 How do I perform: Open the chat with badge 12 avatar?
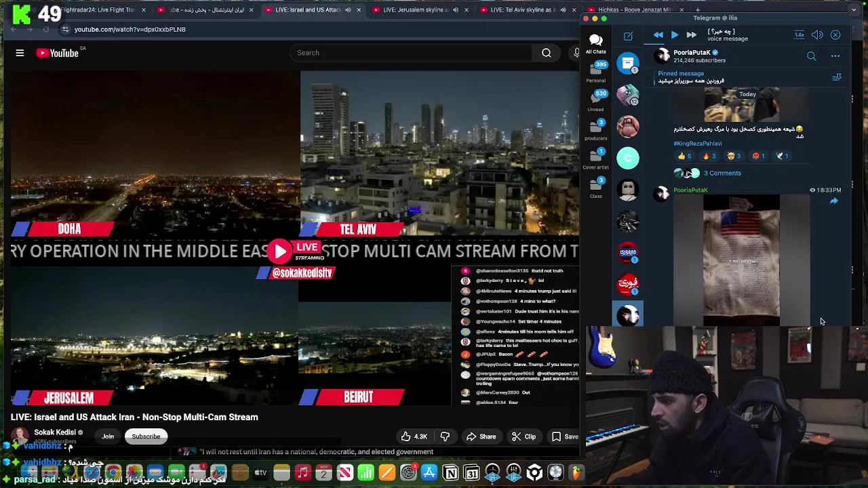click(x=628, y=95)
